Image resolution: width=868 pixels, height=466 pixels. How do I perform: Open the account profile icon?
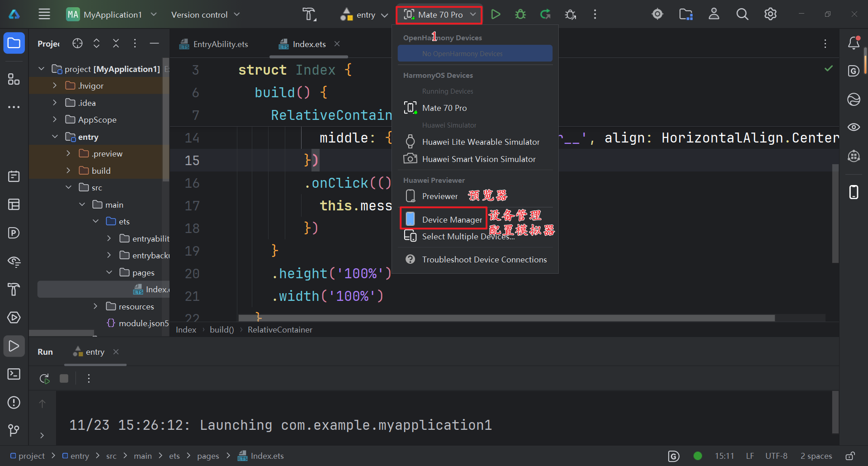point(714,14)
